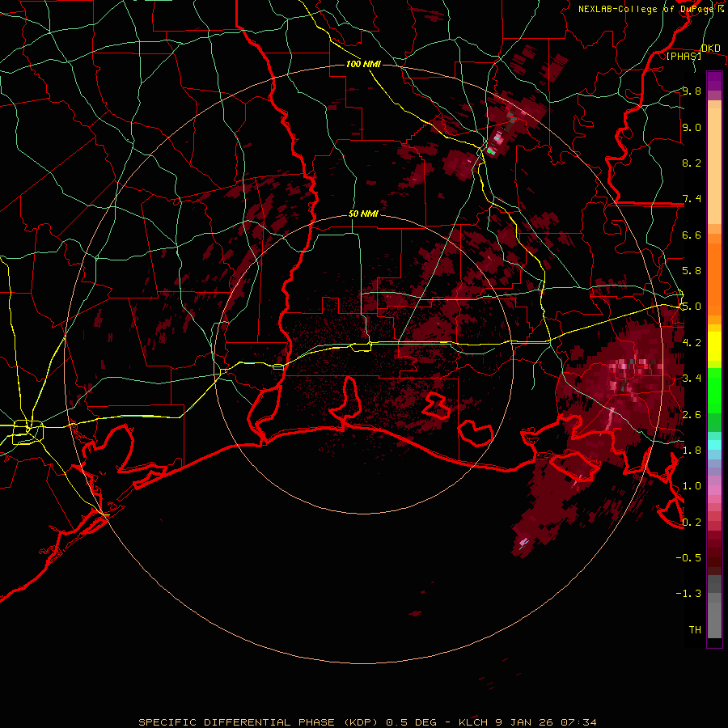Click the TH threshold label on the scale

pyautogui.click(x=695, y=629)
